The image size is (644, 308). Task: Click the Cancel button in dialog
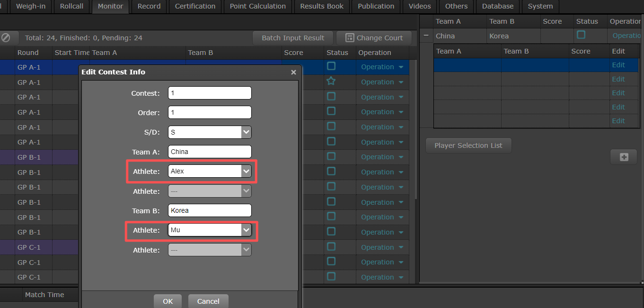click(208, 301)
